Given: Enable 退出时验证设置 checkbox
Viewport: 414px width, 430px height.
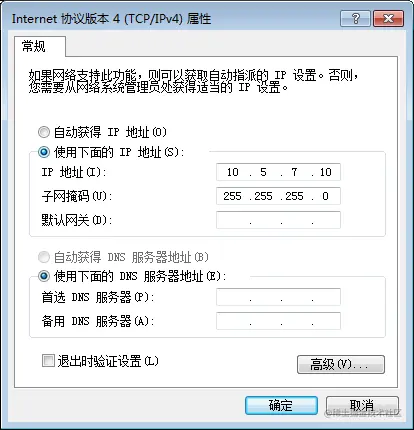Looking at the screenshot, I should point(48,361).
